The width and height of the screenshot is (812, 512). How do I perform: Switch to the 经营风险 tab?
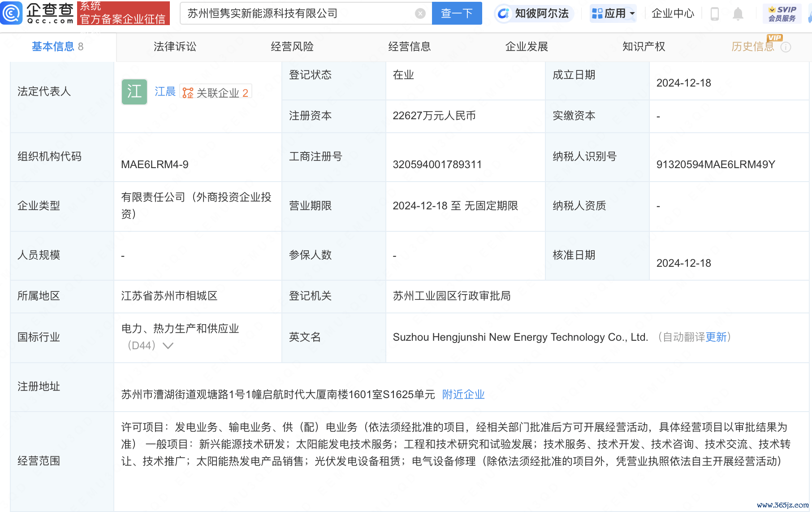(x=292, y=47)
